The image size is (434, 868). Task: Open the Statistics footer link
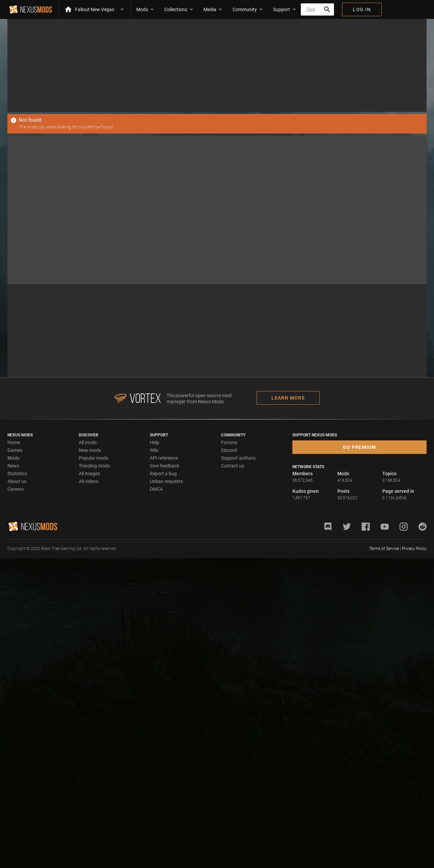pos(17,474)
